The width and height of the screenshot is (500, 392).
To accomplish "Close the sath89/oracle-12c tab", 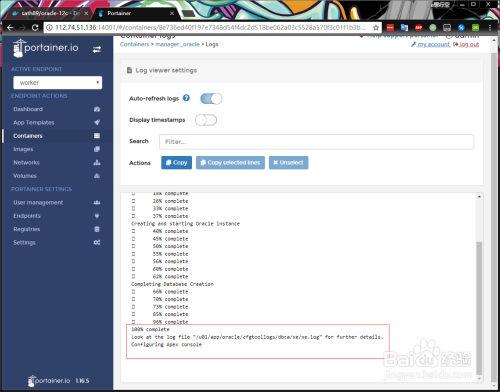I will [86, 13].
